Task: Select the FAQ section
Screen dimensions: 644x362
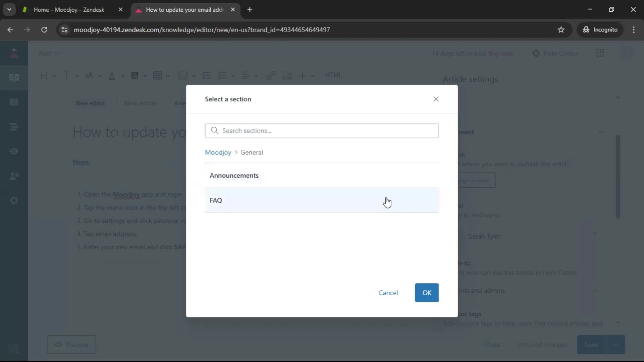Action: 322,200
